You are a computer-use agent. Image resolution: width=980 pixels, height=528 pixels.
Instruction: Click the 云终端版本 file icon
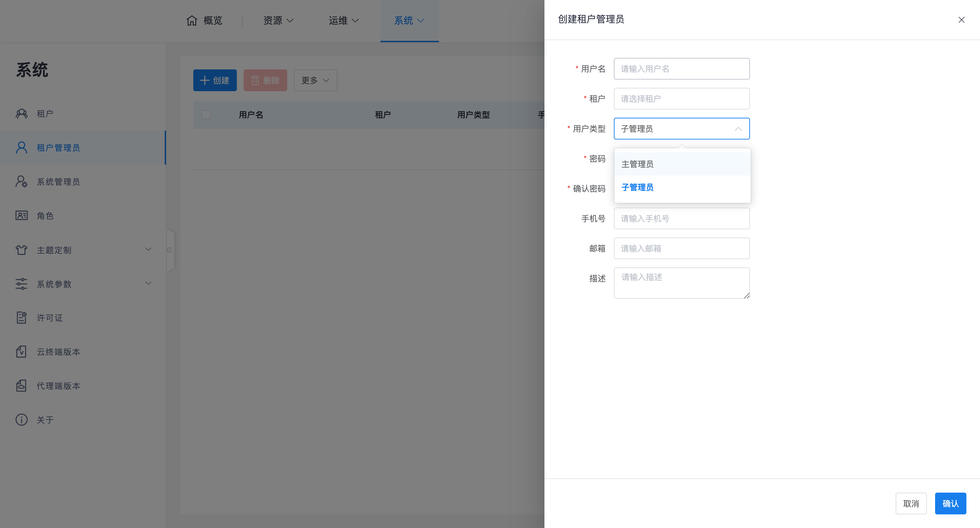pos(22,352)
